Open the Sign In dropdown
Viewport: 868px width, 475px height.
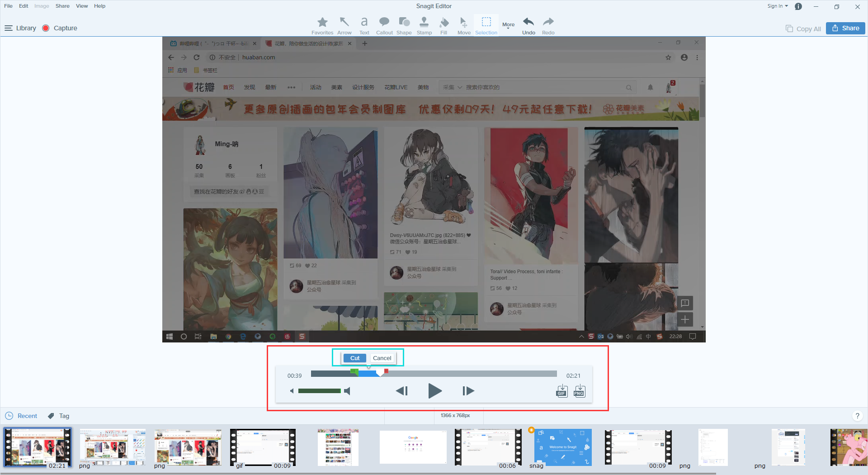tap(778, 6)
